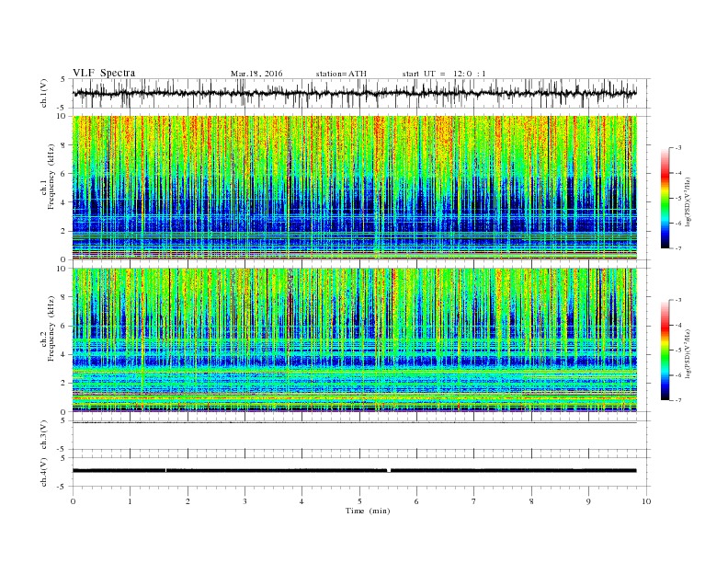
Task: Click the ch.2 spectrogram color scale bar
Action: [x=665, y=350]
